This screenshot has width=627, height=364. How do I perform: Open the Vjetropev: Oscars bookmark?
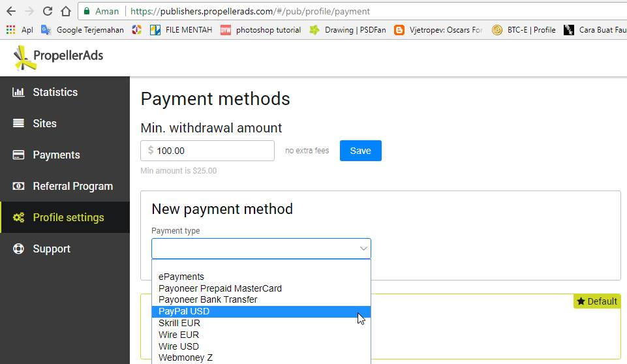438,29
